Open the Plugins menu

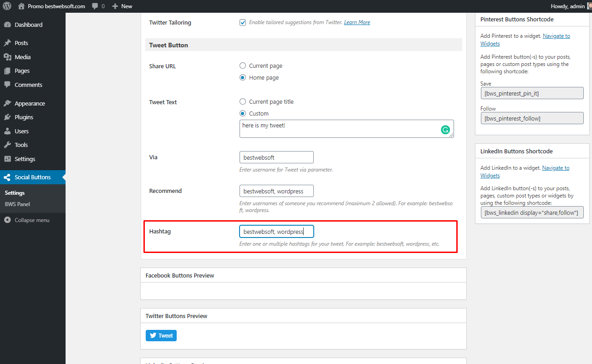click(x=33, y=117)
